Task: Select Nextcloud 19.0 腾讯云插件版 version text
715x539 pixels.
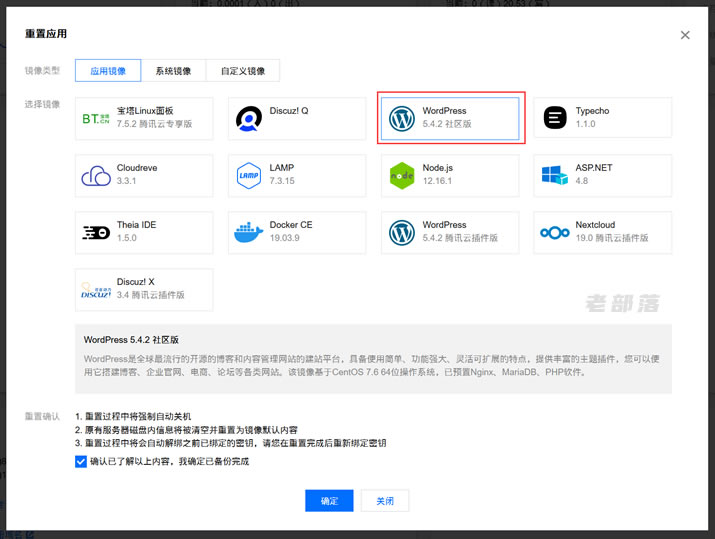Action: pyautogui.click(x=611, y=238)
